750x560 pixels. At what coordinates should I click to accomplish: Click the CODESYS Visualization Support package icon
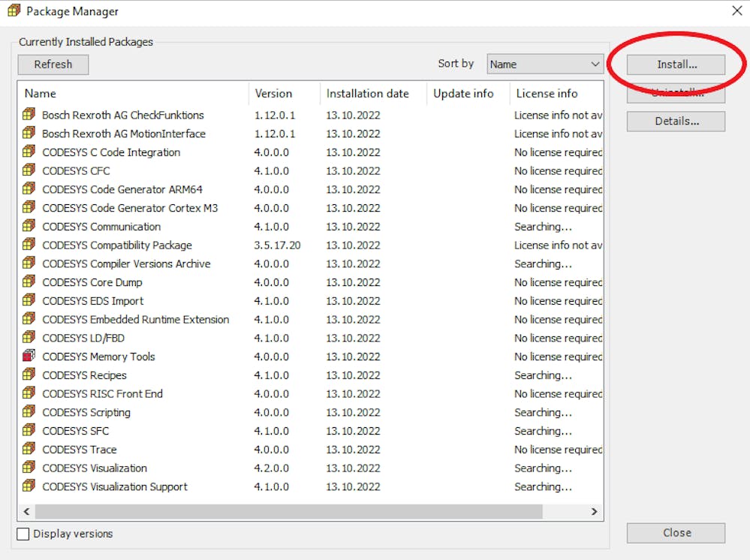click(29, 486)
